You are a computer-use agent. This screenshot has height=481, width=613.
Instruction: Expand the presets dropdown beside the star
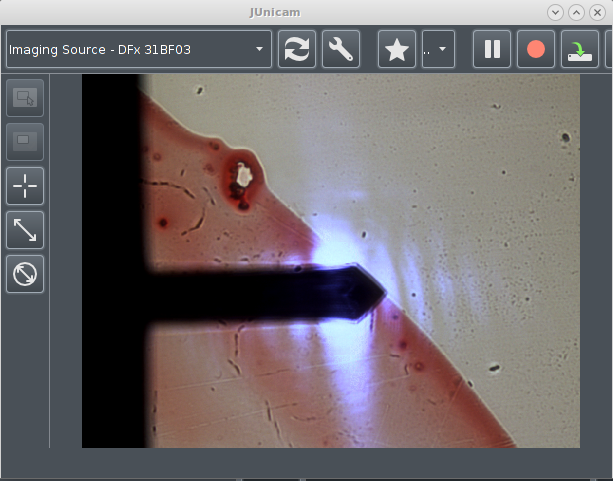tap(438, 49)
